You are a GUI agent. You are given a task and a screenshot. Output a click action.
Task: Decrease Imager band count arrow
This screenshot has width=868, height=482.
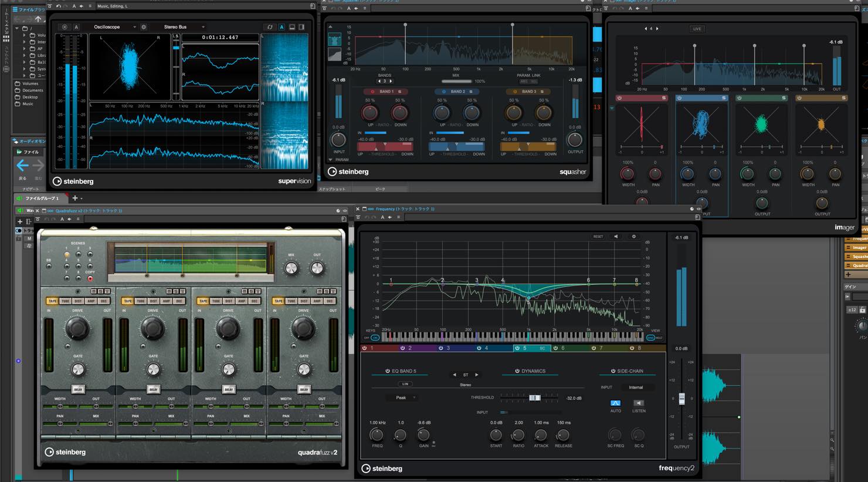tap(646, 28)
